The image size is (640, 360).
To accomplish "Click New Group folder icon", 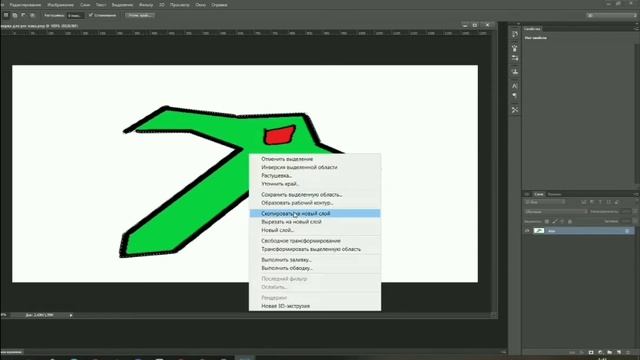I will 609,353.
